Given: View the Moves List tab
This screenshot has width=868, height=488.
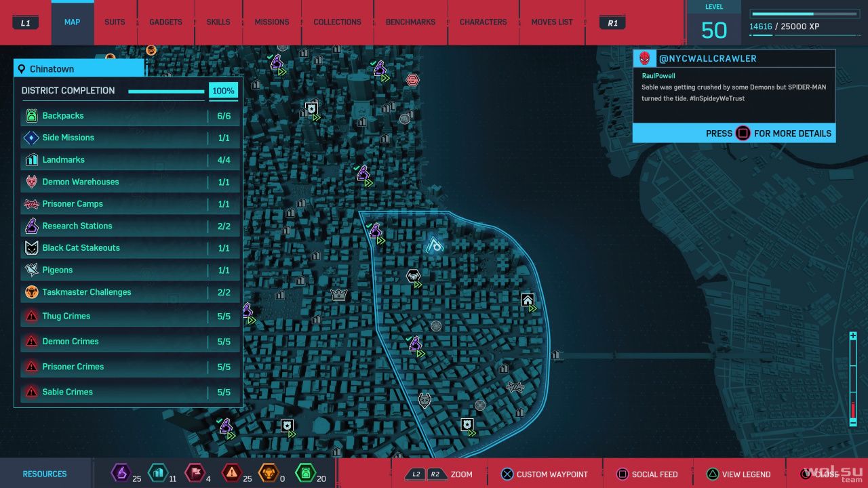Looking at the screenshot, I should pyautogui.click(x=552, y=22).
